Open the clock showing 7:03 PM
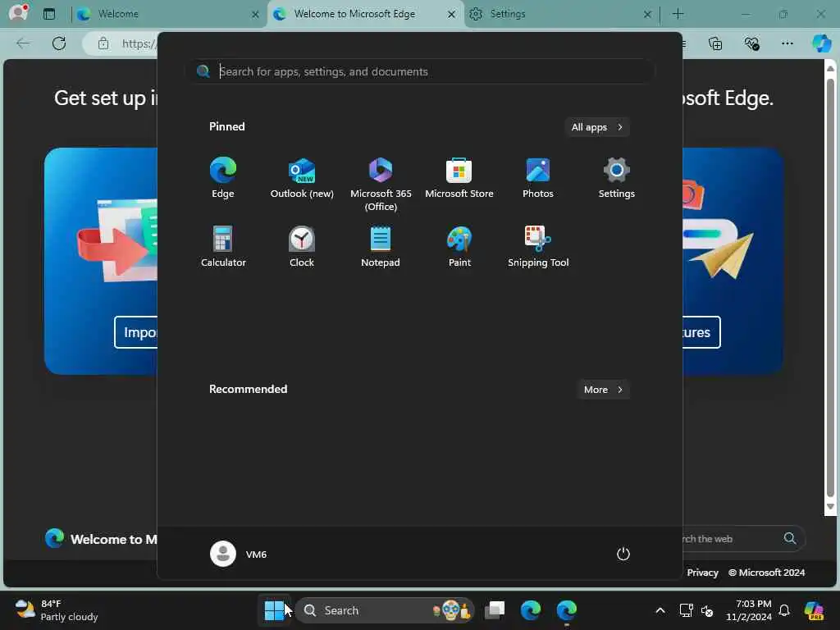This screenshot has height=630, width=840. (x=748, y=610)
